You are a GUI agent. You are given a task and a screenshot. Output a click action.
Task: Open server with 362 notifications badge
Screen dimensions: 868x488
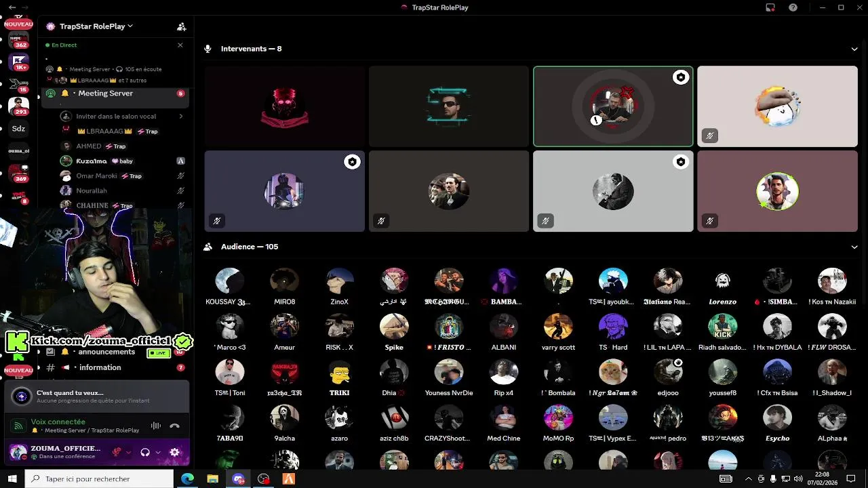18,39
